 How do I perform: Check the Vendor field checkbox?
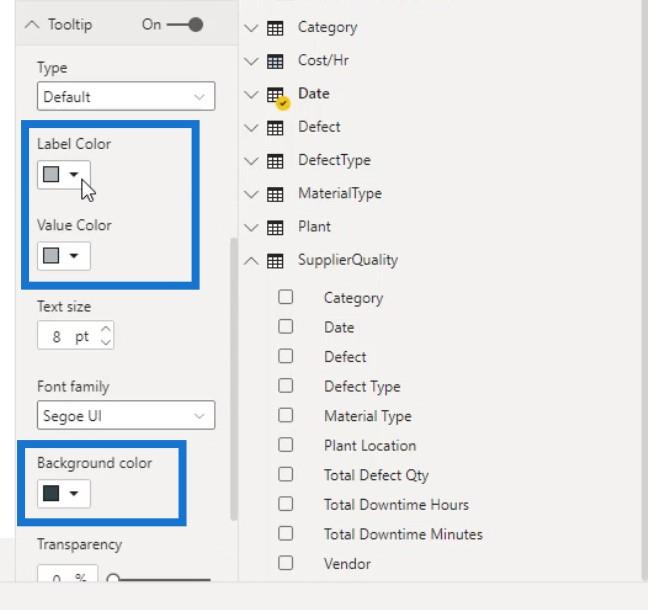tap(286, 563)
